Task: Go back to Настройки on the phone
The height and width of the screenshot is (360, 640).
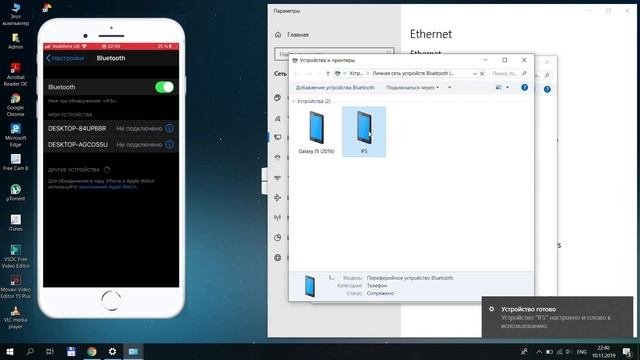Action: 65,58
